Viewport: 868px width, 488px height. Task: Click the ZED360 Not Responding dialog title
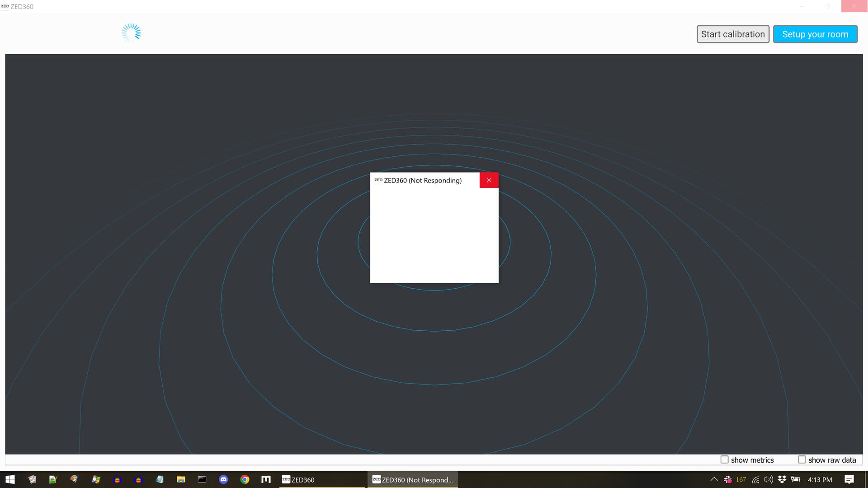[x=423, y=180]
